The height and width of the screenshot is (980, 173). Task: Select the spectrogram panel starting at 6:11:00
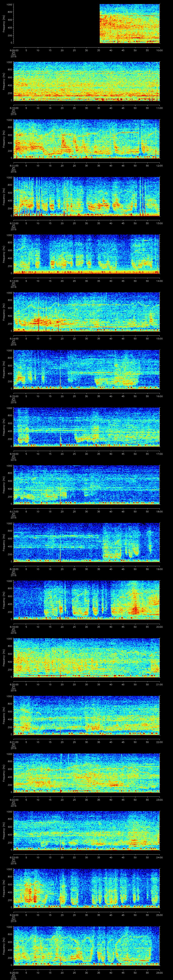87,139
